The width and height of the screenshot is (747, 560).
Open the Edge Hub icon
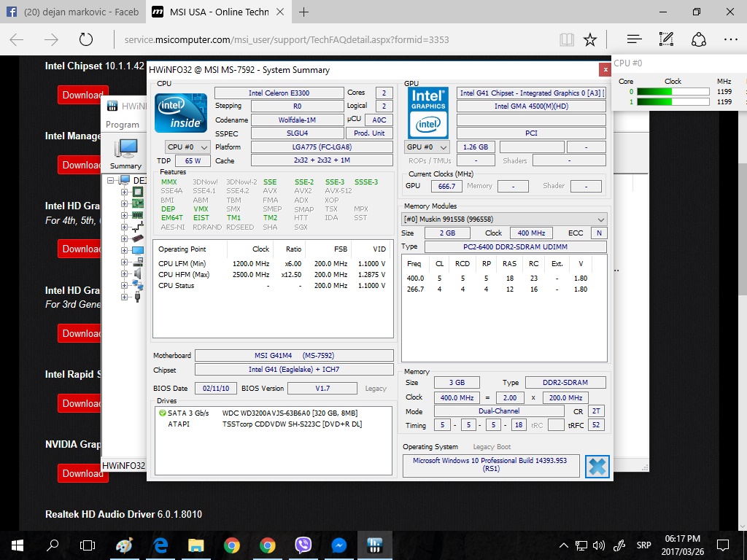click(x=634, y=39)
